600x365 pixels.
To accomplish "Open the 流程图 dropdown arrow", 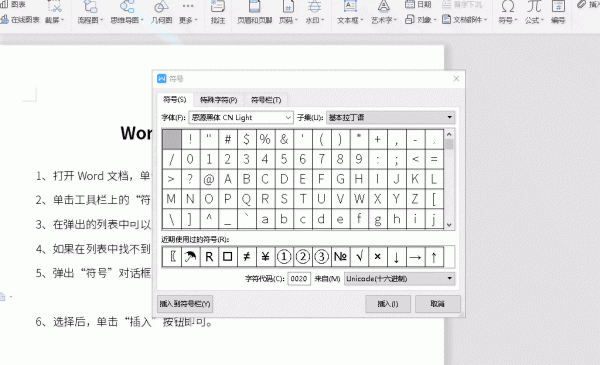I will click(x=102, y=20).
